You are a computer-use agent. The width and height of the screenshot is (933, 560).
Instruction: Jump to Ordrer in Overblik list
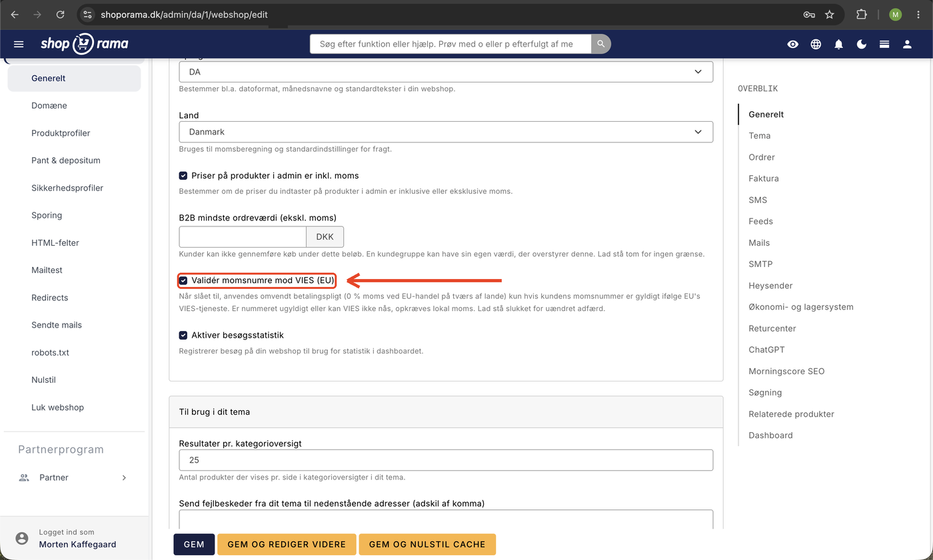[762, 157]
